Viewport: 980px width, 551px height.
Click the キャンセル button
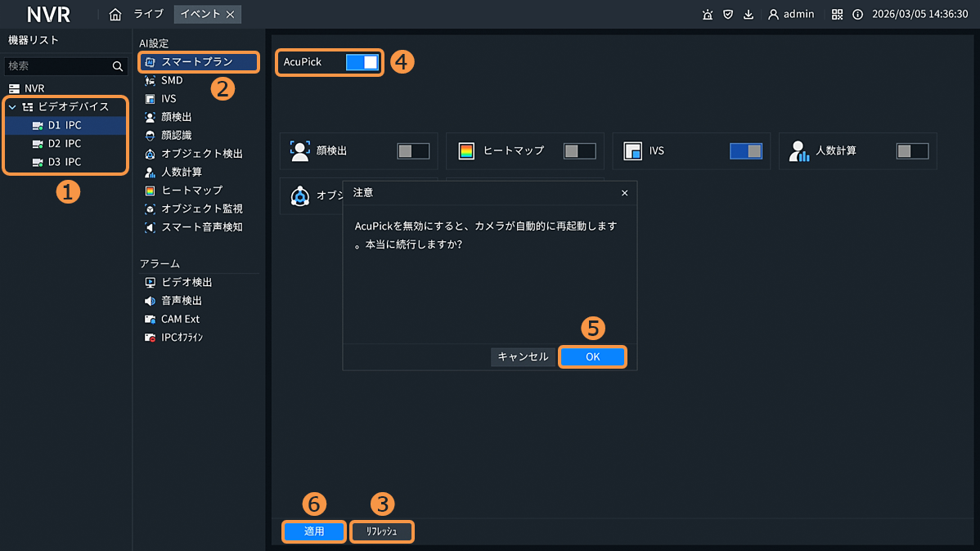523,356
